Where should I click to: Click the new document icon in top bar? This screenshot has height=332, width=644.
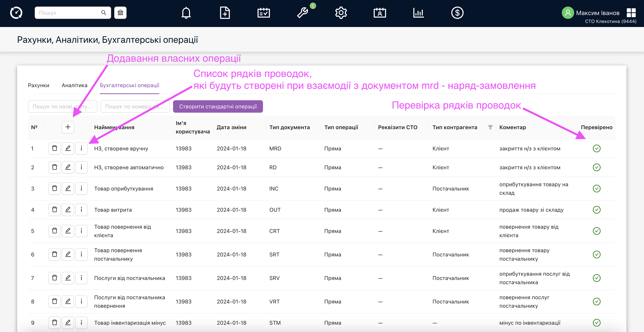(x=225, y=13)
